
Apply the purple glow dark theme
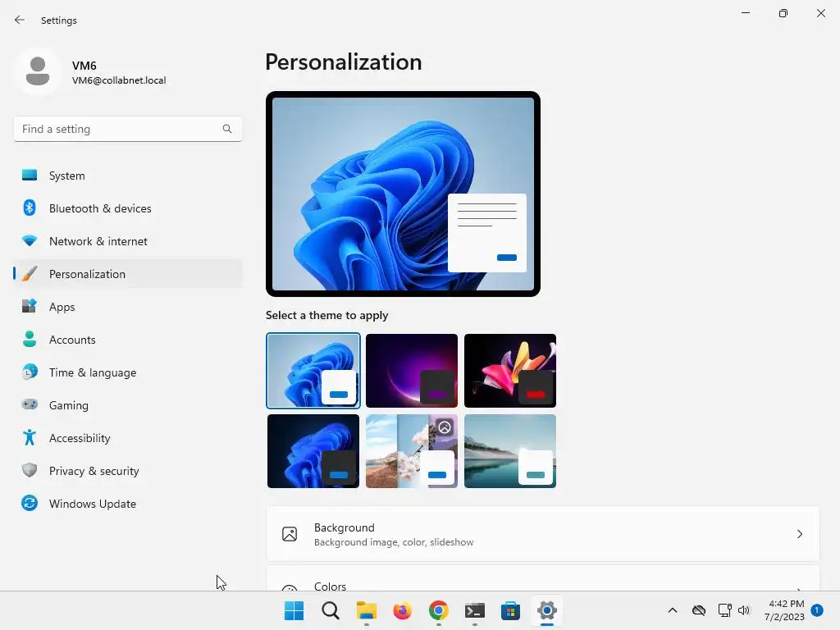point(412,371)
